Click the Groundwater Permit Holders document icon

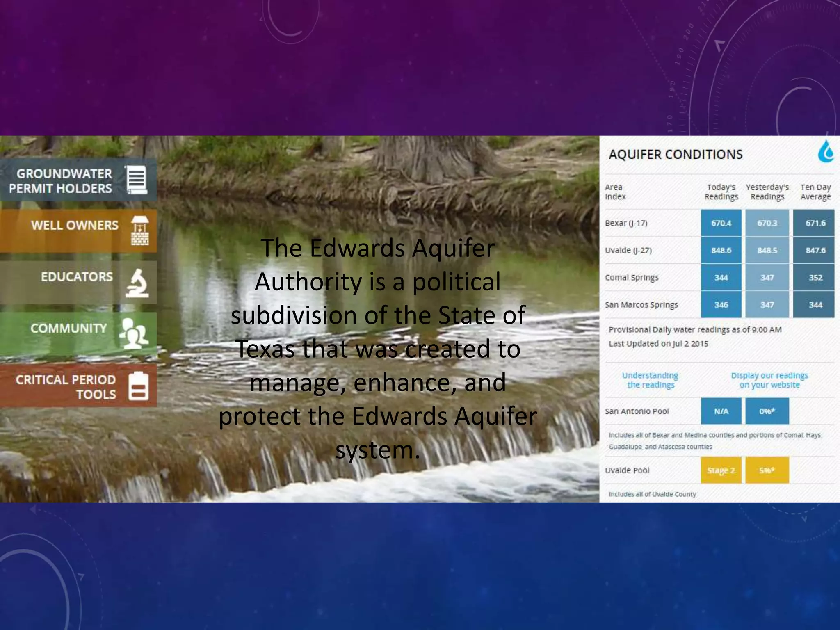tap(137, 179)
